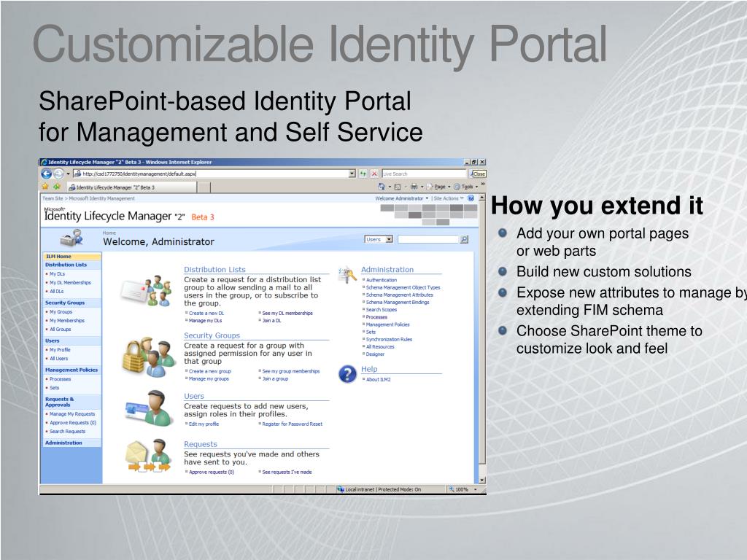This screenshot has width=747, height=560.
Task: Click the Home icon in the command bar
Action: click(382, 187)
